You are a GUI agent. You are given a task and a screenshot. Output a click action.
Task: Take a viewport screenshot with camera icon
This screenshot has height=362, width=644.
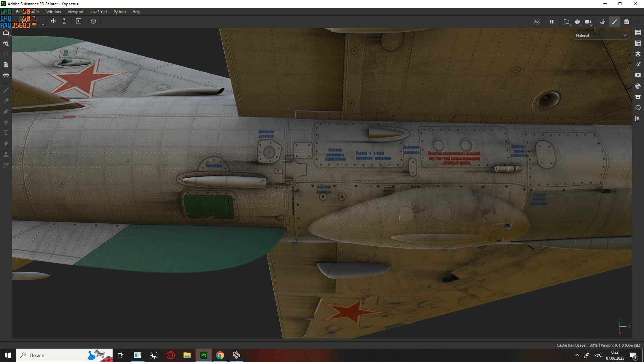point(627,22)
